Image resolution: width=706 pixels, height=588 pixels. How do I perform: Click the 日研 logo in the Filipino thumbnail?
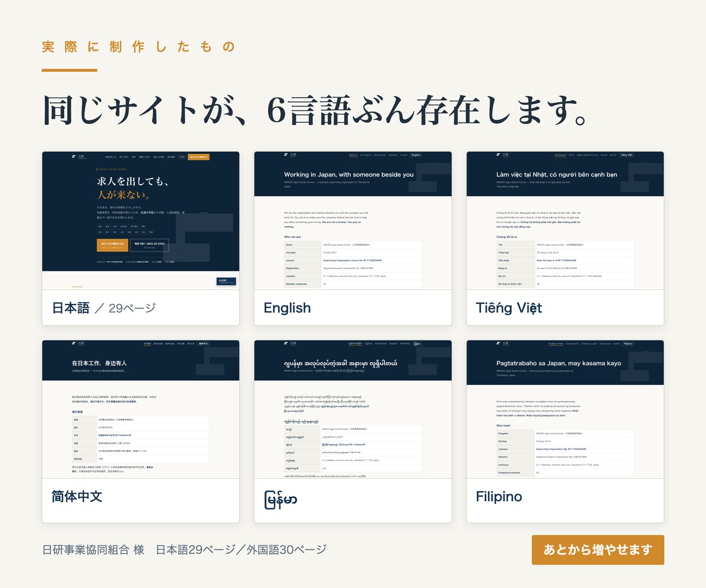click(503, 343)
